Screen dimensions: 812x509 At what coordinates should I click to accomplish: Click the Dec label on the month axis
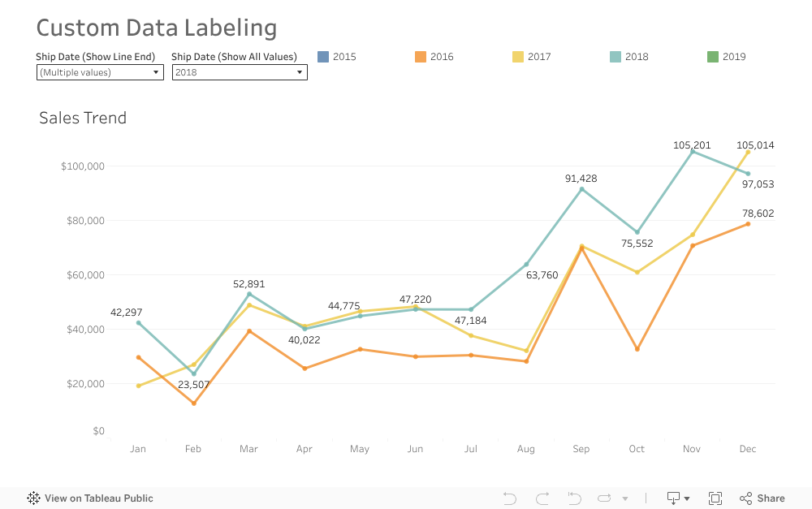pyautogui.click(x=748, y=449)
